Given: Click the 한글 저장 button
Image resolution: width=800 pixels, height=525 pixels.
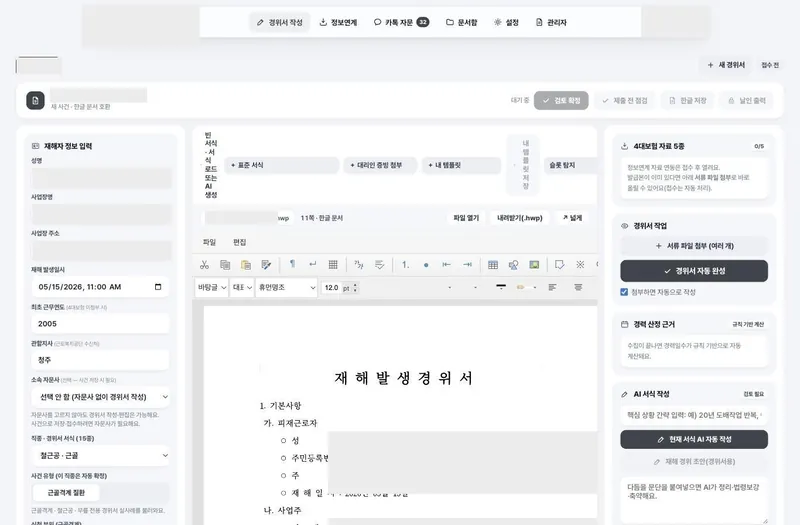Looking at the screenshot, I should pyautogui.click(x=688, y=101).
